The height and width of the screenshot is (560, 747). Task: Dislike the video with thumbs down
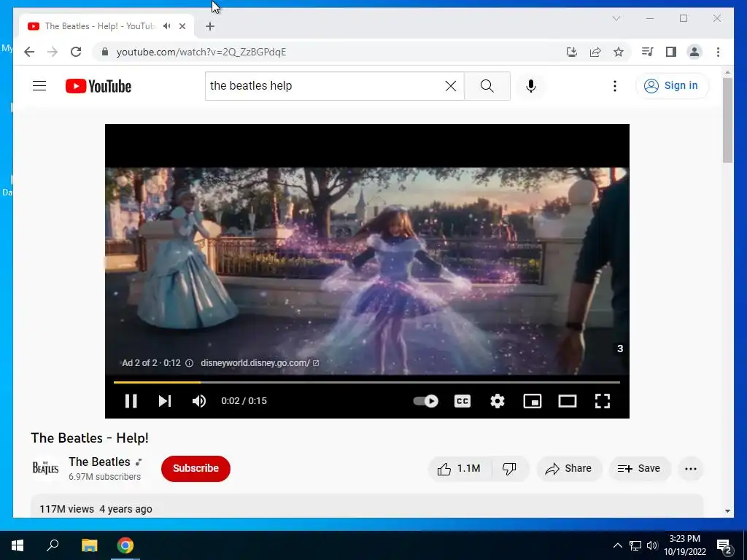[510, 469]
